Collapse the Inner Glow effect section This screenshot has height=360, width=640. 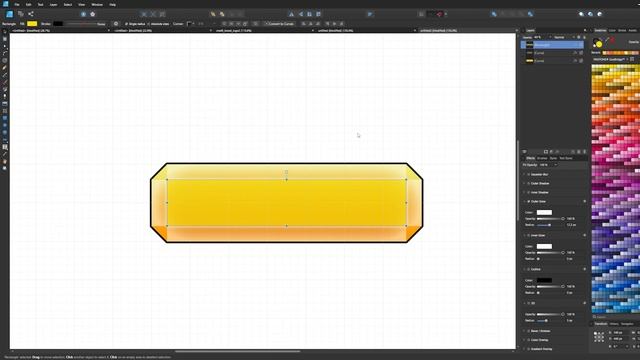point(524,235)
